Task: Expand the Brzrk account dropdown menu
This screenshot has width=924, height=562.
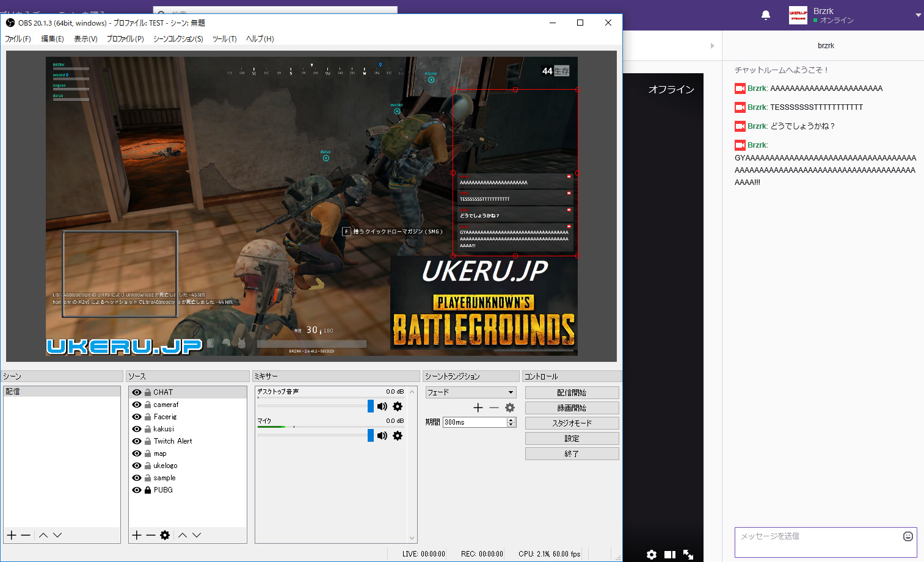Action: pyautogui.click(x=918, y=15)
